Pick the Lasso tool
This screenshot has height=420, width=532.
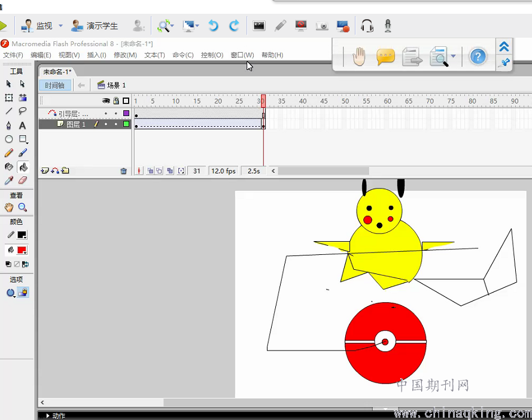(23, 111)
